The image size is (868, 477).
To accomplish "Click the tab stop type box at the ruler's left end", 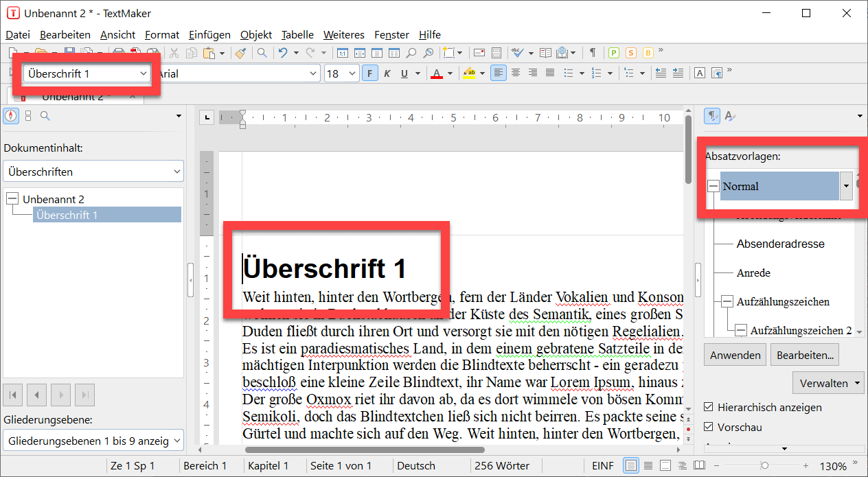I will pyautogui.click(x=207, y=117).
